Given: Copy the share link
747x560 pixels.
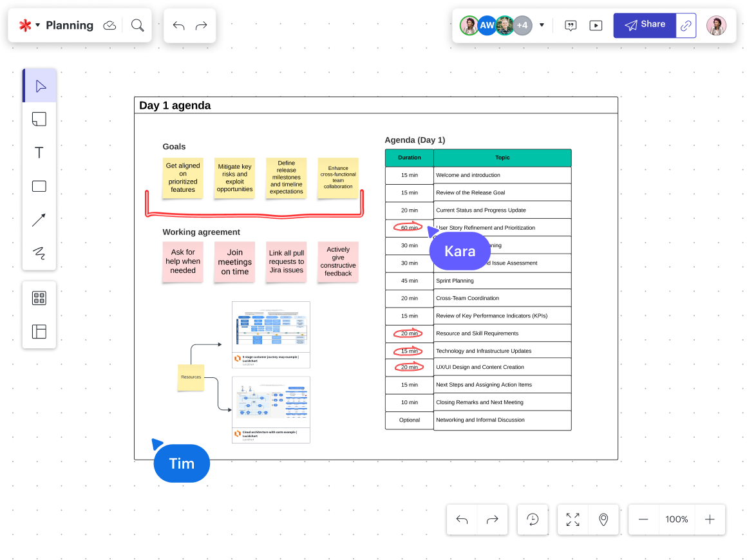Looking at the screenshot, I should click(686, 25).
